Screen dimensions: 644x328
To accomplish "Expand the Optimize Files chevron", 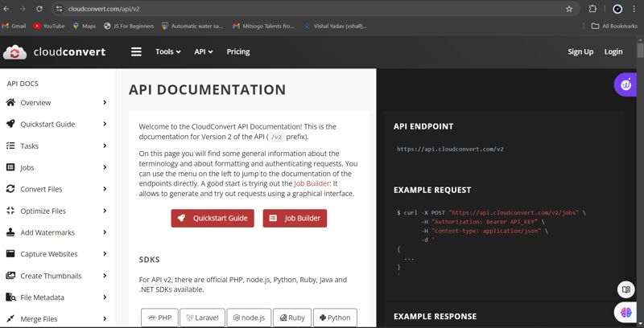I will pyautogui.click(x=105, y=211).
